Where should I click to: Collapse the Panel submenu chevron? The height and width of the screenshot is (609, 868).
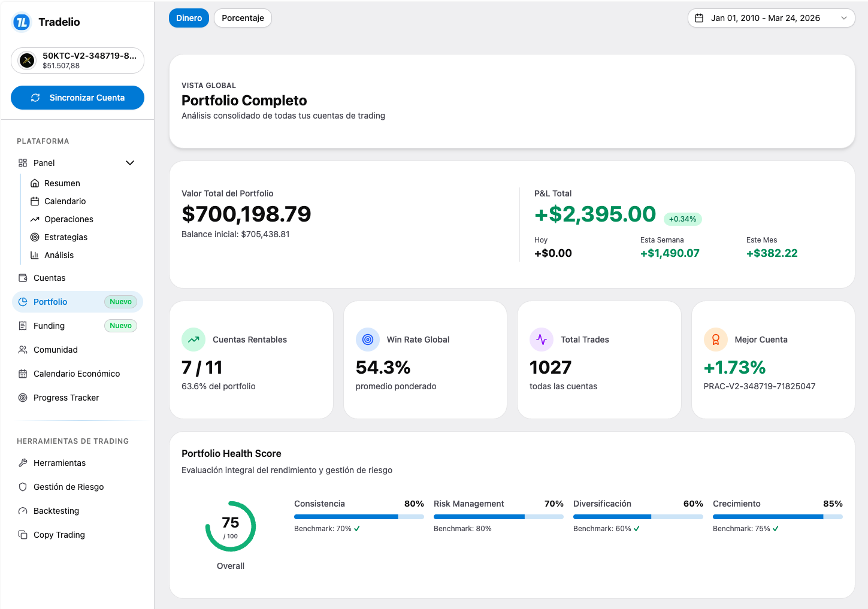130,163
